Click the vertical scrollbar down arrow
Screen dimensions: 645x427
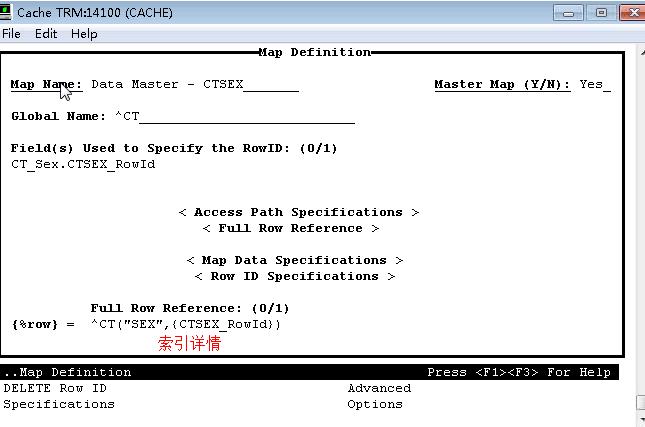(642, 419)
